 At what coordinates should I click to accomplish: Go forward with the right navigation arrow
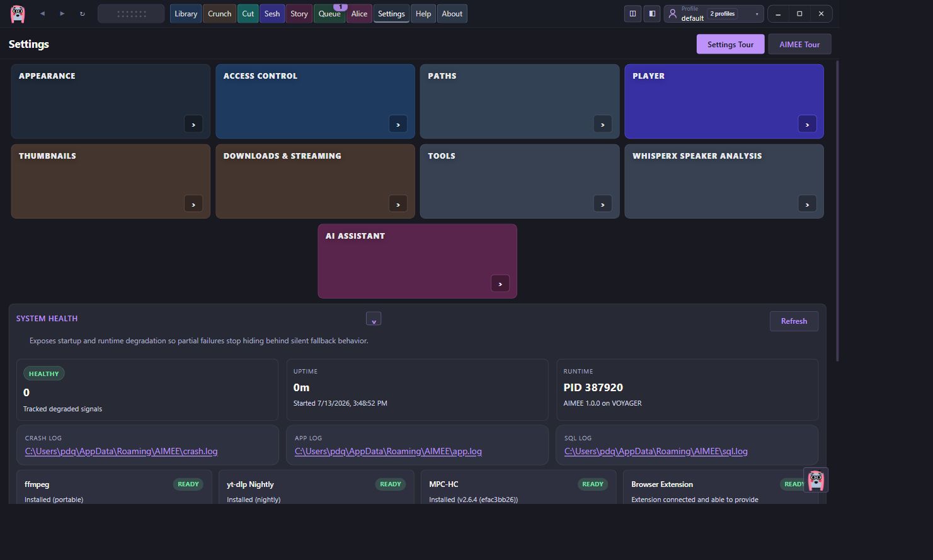tap(62, 14)
